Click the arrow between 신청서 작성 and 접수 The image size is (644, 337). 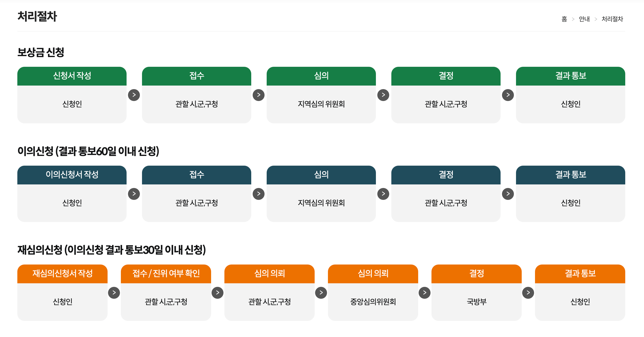134,95
